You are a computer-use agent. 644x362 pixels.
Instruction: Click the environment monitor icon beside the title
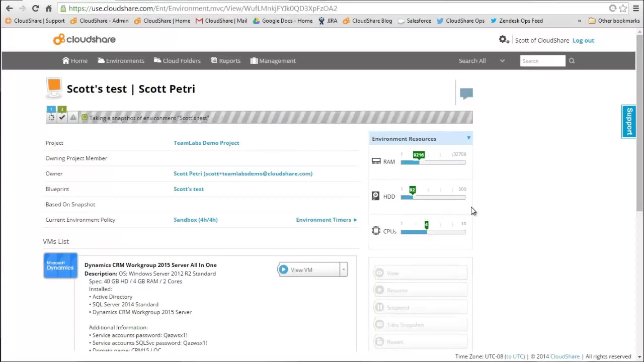coord(54,88)
